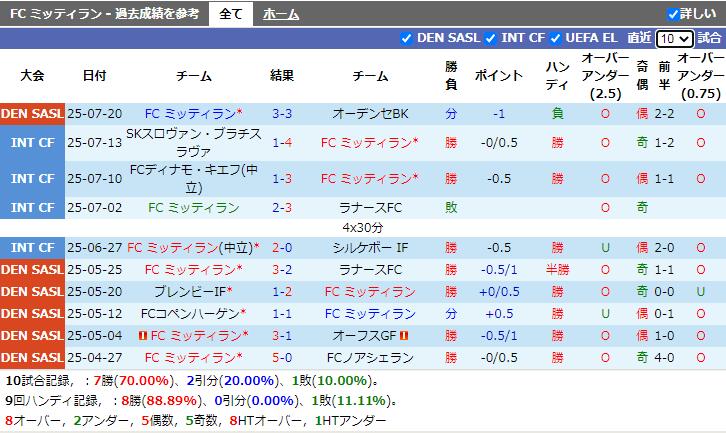Click the 結果 column header
726x433 pixels.
pyautogui.click(x=282, y=75)
